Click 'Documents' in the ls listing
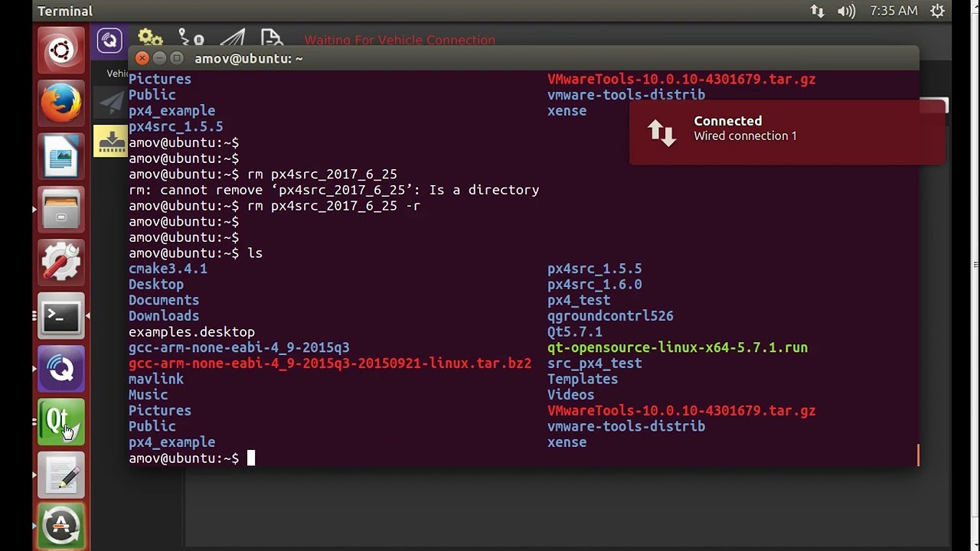This screenshot has height=551, width=980. pyautogui.click(x=164, y=300)
